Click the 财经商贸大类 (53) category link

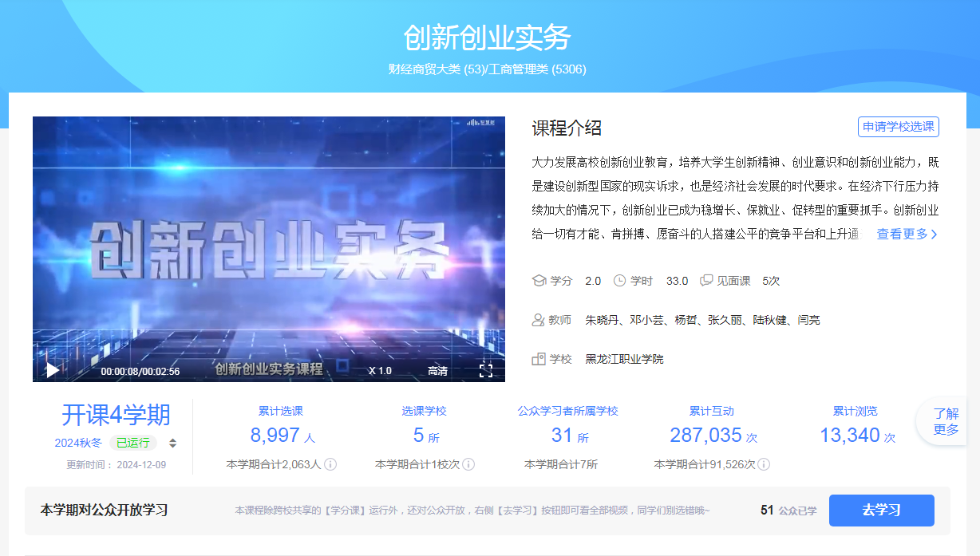(436, 69)
